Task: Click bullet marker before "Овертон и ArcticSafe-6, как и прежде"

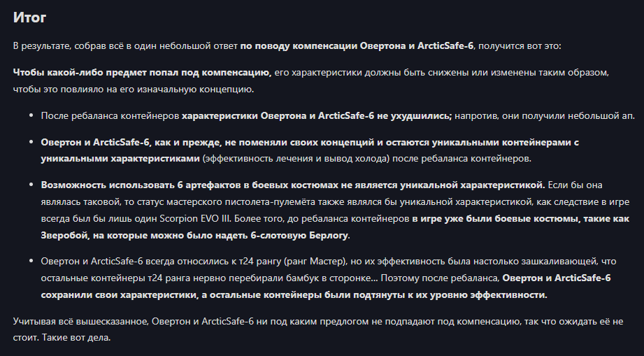Action: coord(30,142)
